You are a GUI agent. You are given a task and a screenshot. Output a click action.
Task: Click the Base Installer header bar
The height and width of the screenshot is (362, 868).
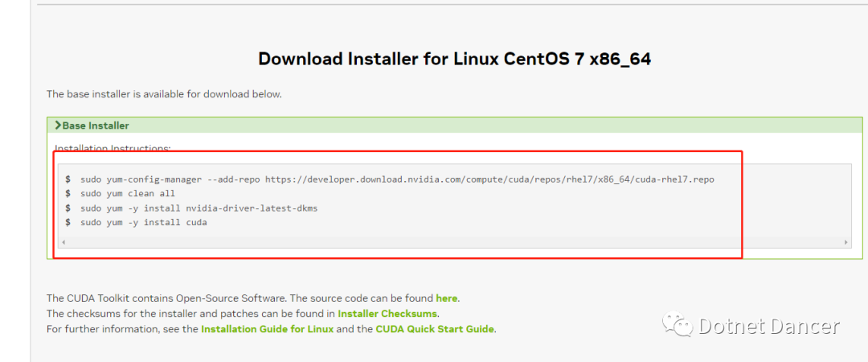click(x=454, y=125)
